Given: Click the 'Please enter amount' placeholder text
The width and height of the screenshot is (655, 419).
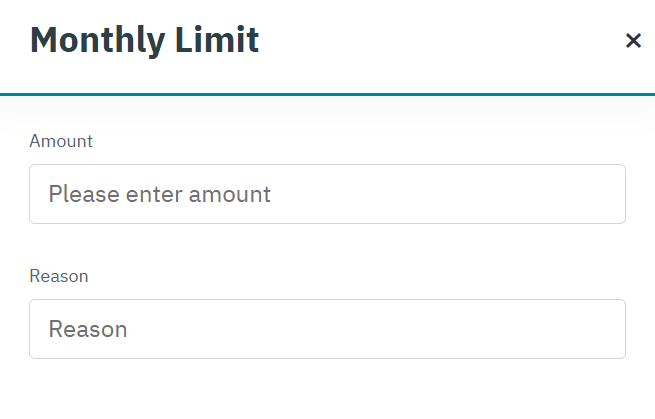Looking at the screenshot, I should (x=160, y=194).
